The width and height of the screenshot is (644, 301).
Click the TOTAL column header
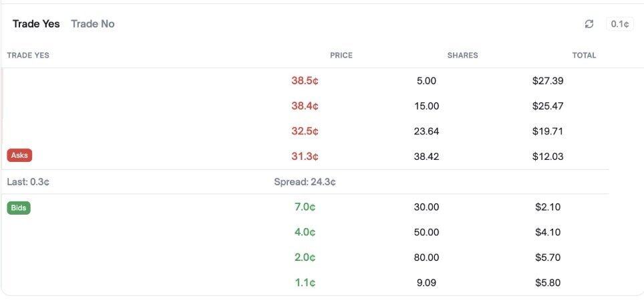(x=584, y=56)
